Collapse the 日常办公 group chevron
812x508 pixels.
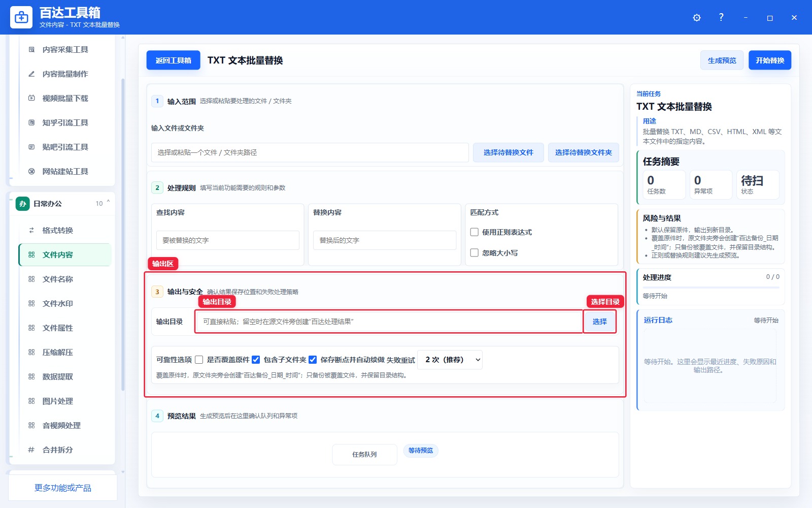tap(108, 203)
